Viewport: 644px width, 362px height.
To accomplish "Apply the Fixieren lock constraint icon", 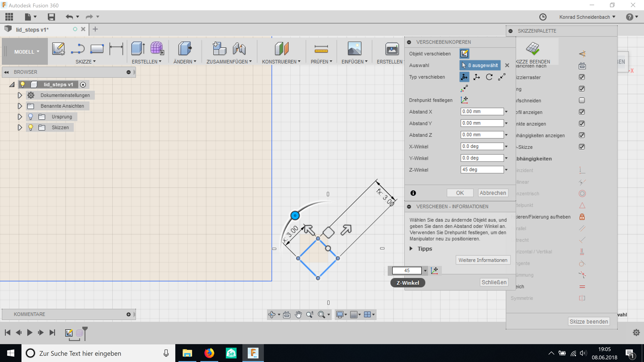I will [x=582, y=217].
